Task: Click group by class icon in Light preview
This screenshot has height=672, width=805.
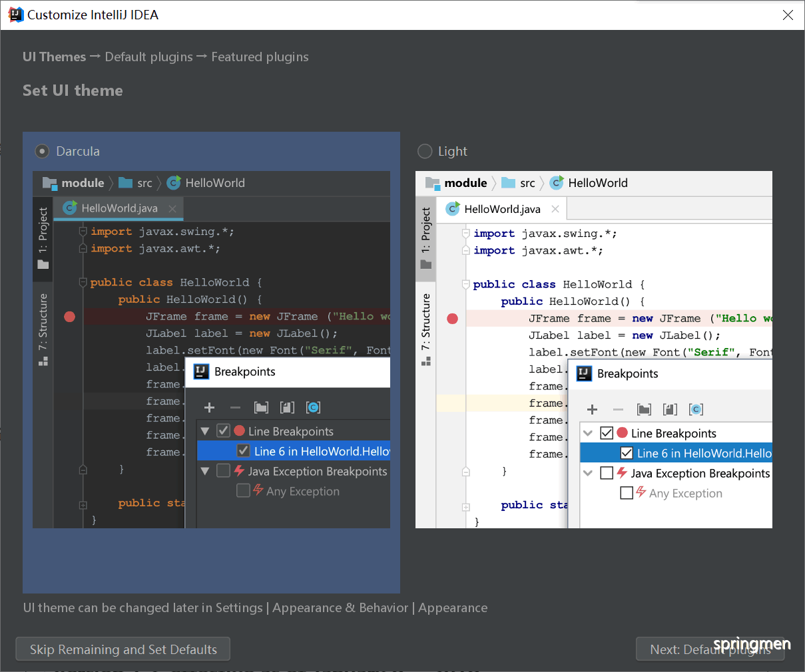Action: 696,409
